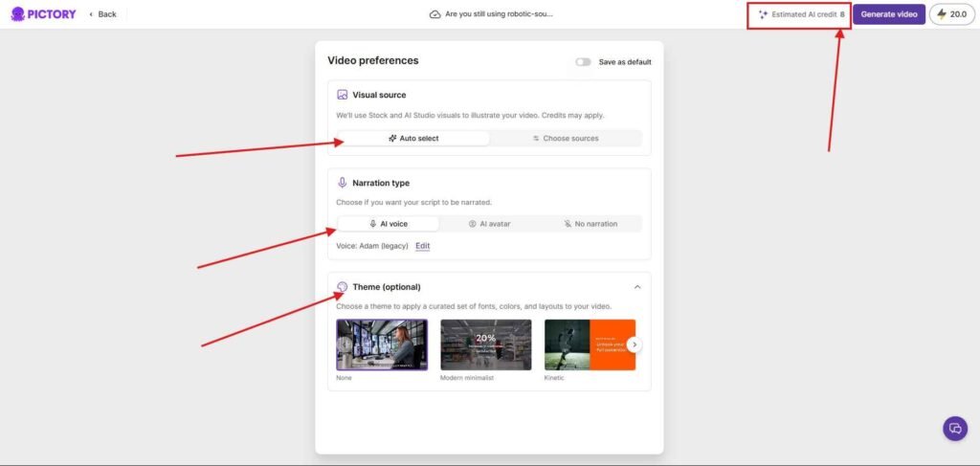Toggle the Save as default switch
The width and height of the screenshot is (980, 466).
(583, 62)
